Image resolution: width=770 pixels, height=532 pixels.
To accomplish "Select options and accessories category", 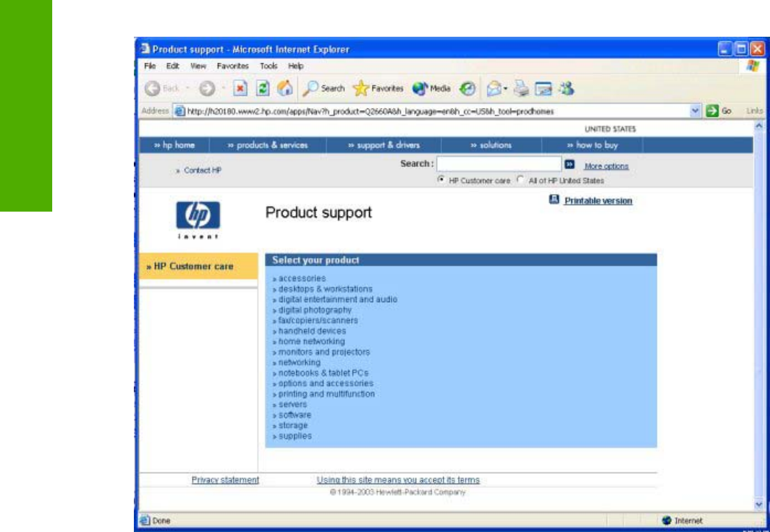I will point(326,384).
